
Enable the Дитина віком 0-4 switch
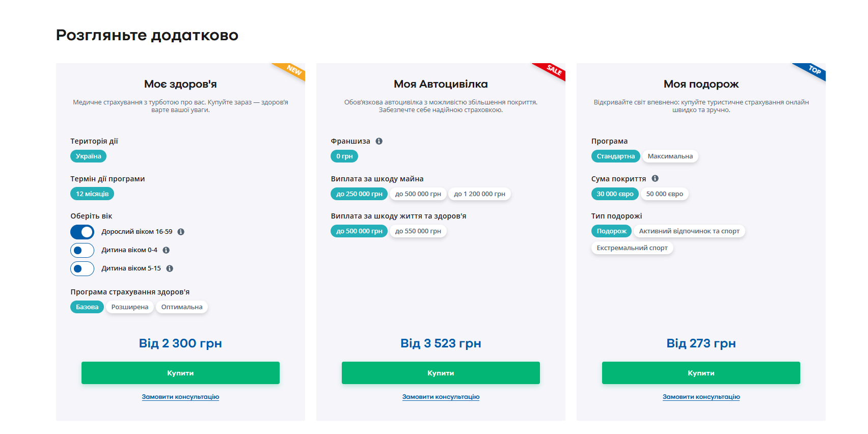point(83,250)
